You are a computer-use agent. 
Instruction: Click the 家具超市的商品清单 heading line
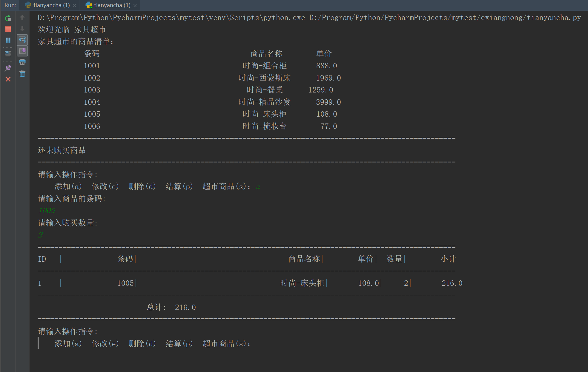pyautogui.click(x=76, y=41)
